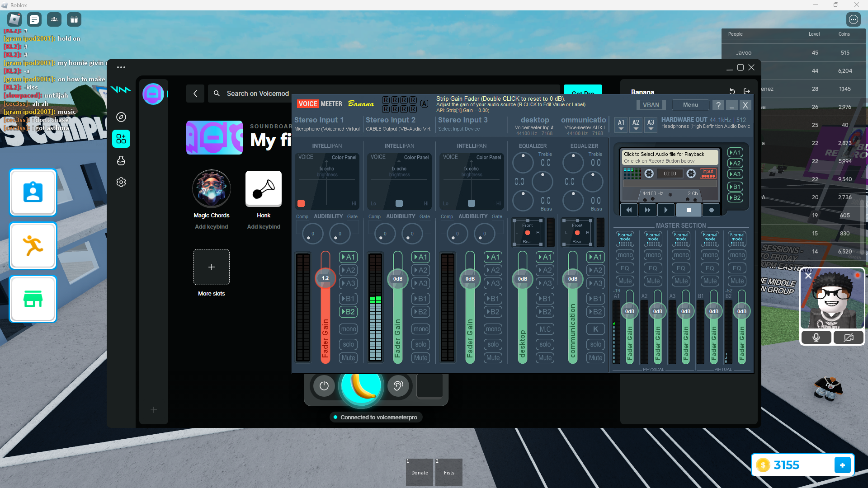
Task: Open the Roblox friends/people icon
Action: point(54,19)
